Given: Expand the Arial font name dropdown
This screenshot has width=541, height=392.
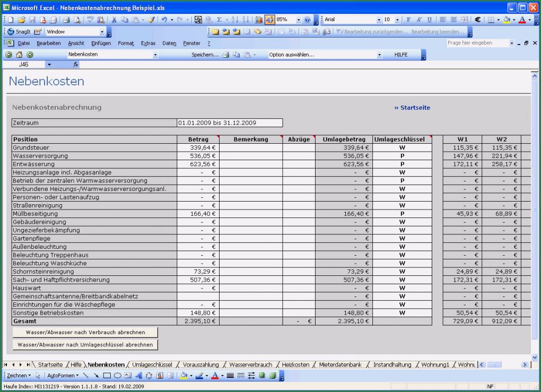Looking at the screenshot, I should point(379,20).
